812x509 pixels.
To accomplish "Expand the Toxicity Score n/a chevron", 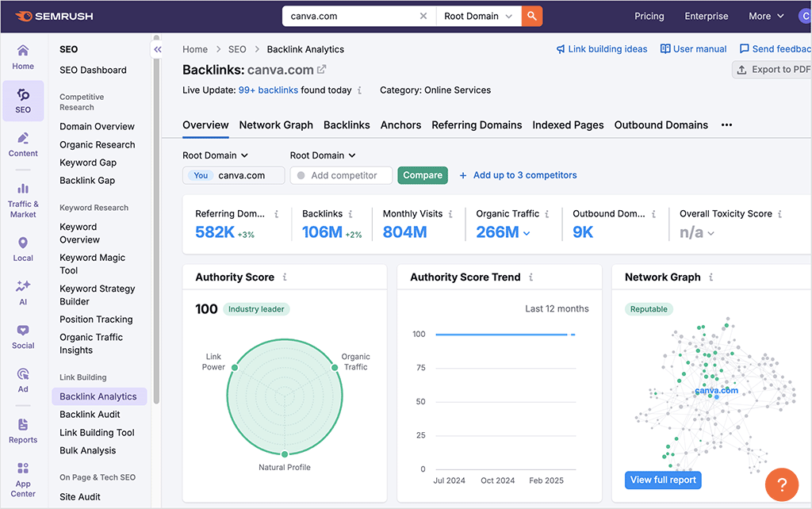I will tap(711, 234).
